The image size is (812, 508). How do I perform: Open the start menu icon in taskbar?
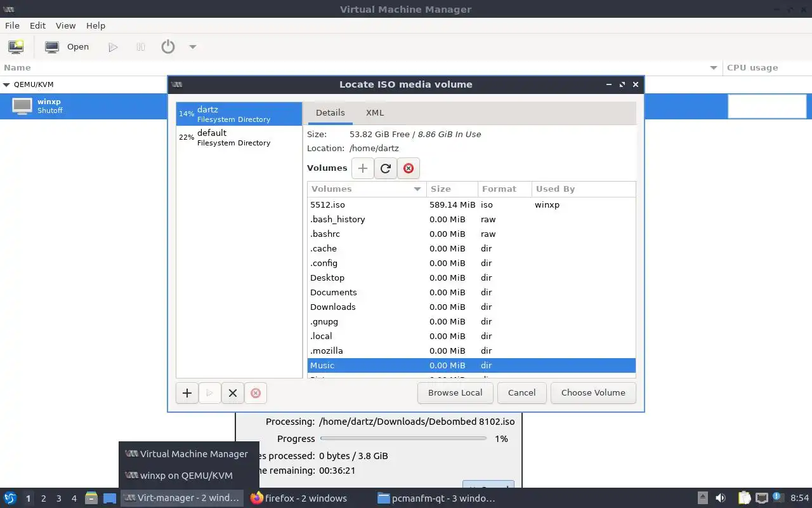10,498
